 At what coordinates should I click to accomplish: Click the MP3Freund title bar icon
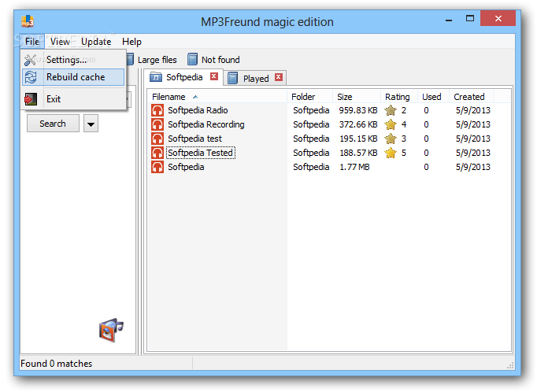tap(28, 21)
